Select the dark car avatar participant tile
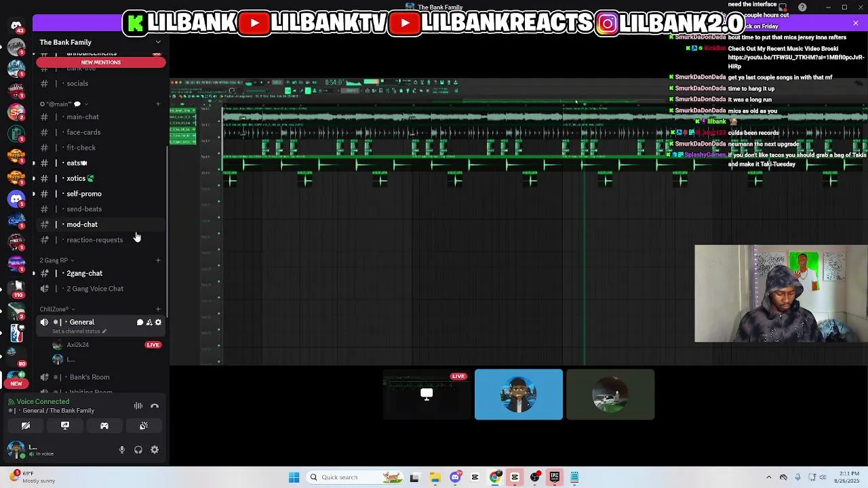 (x=610, y=394)
